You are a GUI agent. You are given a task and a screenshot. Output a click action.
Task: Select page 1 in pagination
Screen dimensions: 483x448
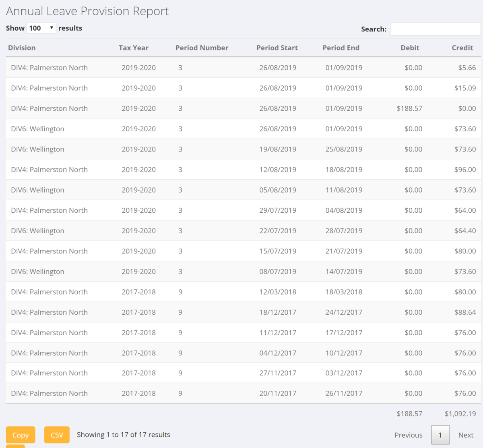point(440,435)
